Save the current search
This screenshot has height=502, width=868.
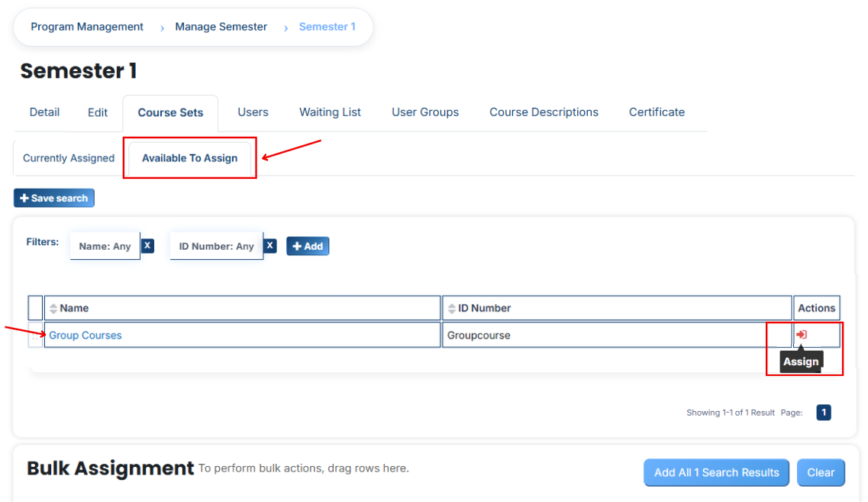tap(54, 198)
